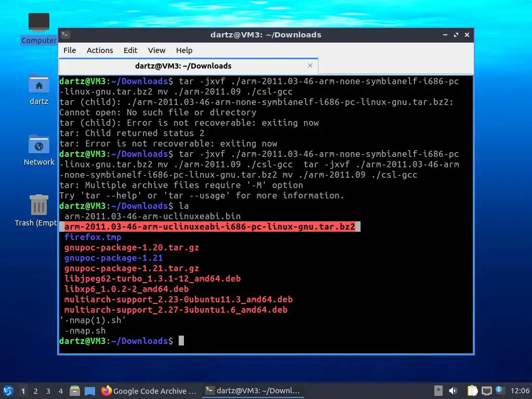
Task: Open the update notifier tray icon
Action: 499,390
